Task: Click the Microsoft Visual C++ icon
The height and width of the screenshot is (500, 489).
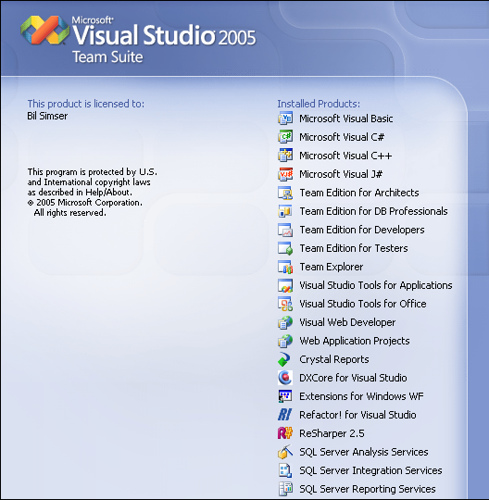Action: click(285, 155)
